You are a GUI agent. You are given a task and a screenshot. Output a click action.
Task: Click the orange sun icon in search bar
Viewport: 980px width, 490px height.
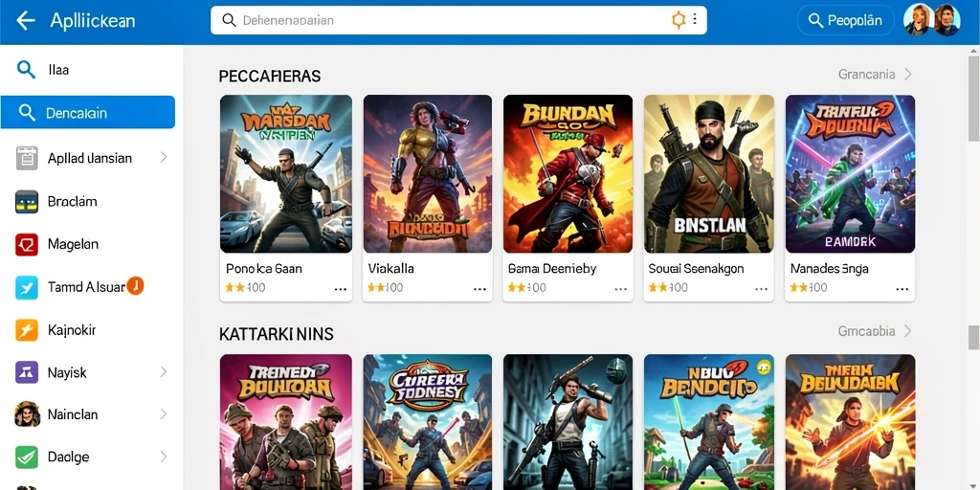click(x=679, y=20)
